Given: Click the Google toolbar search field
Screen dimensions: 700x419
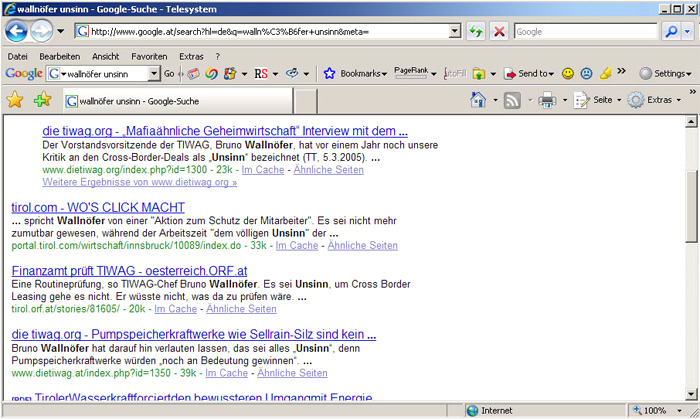Looking at the screenshot, I should (x=103, y=74).
